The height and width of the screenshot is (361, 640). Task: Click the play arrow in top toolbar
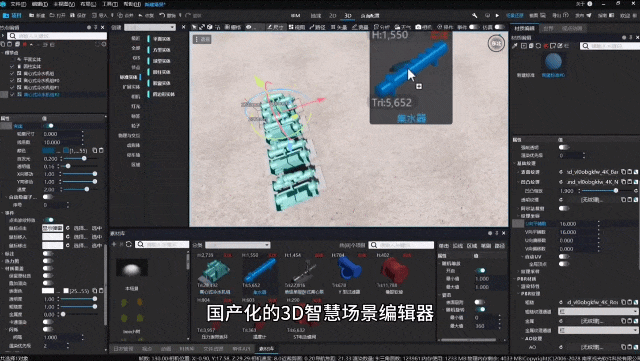(497, 16)
